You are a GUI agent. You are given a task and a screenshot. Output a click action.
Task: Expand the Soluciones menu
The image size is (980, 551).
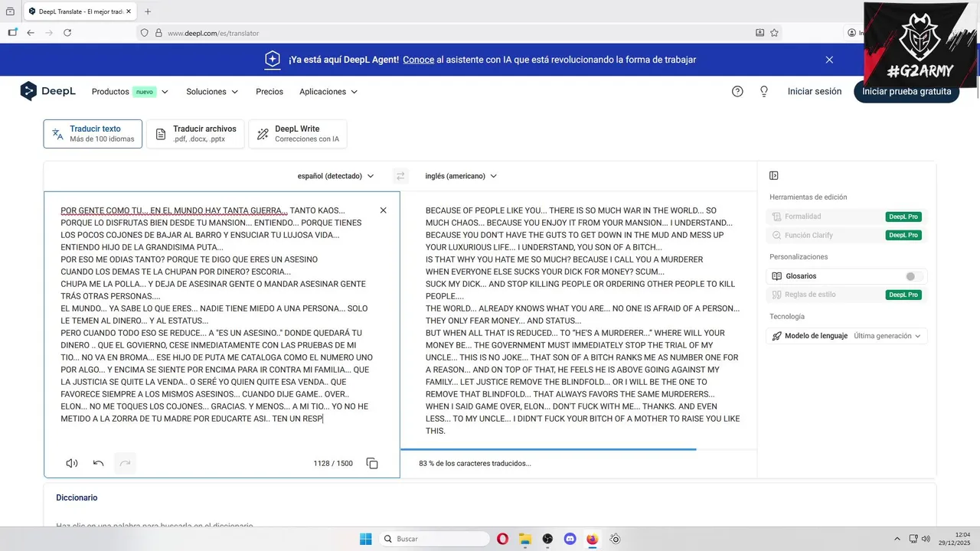coord(212,92)
